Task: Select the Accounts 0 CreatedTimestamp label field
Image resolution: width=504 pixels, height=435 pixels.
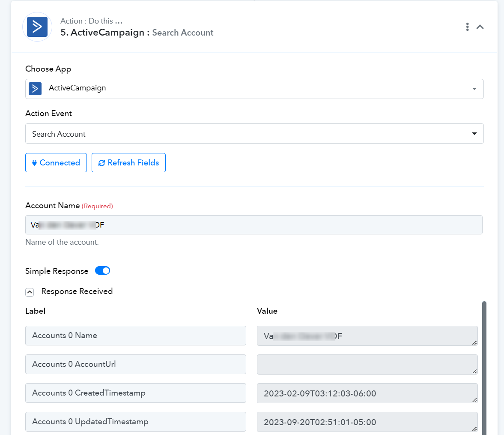Action: pyautogui.click(x=136, y=393)
